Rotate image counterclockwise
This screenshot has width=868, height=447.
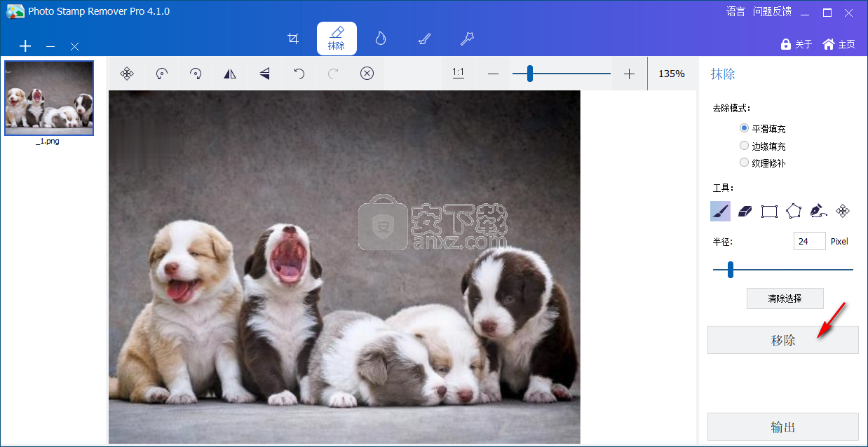(161, 74)
